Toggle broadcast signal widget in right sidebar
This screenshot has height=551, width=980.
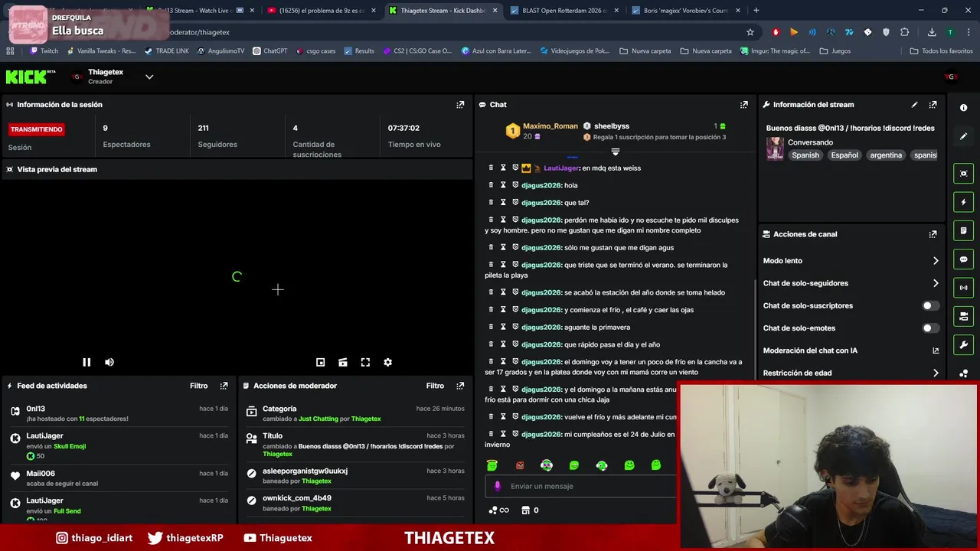click(963, 288)
